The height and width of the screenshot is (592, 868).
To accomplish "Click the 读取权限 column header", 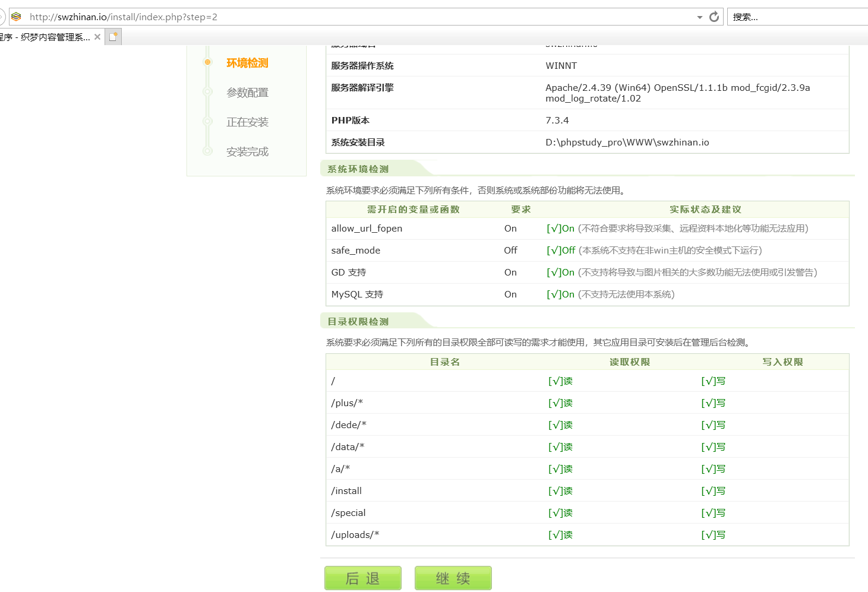I will pos(630,362).
